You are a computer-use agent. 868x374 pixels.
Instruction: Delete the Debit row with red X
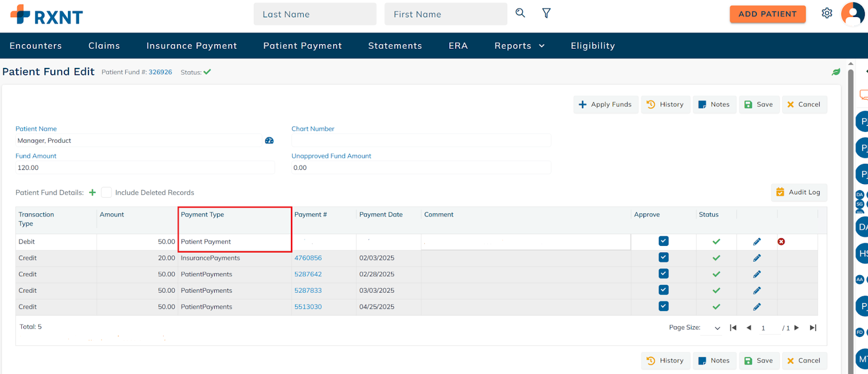pyautogui.click(x=781, y=242)
